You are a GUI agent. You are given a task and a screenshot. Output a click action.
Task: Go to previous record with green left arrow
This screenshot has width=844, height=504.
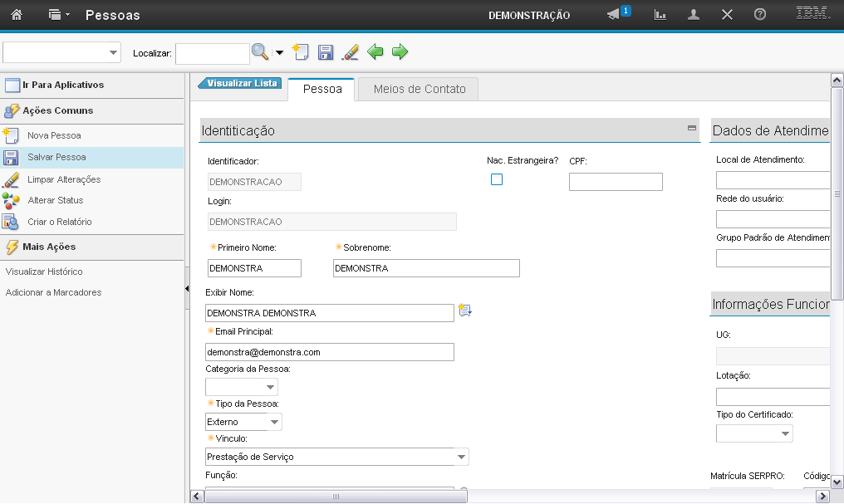point(375,52)
